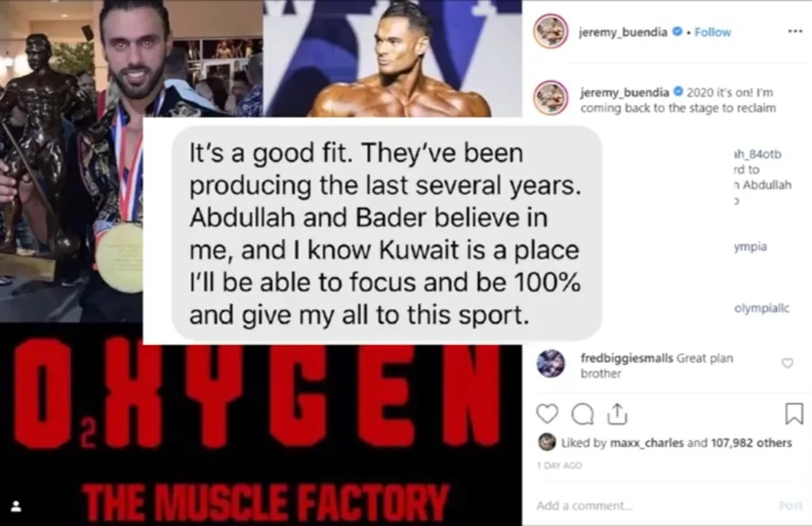812x526 pixels.
Task: Click the verified badge beside header username
Action: tap(677, 31)
